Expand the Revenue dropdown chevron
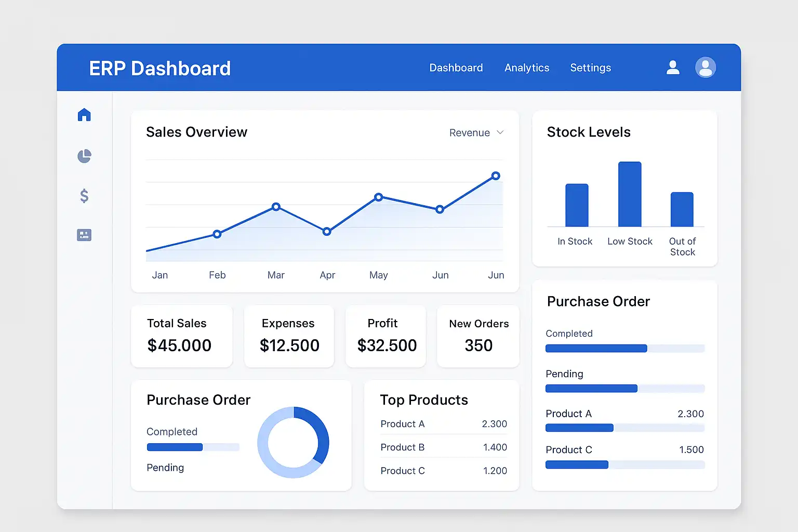The height and width of the screenshot is (532, 798). point(500,132)
